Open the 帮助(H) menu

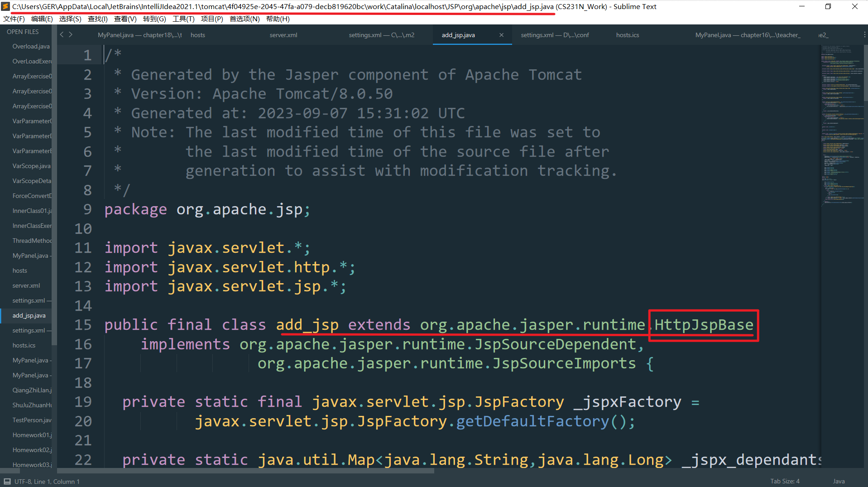(x=278, y=19)
